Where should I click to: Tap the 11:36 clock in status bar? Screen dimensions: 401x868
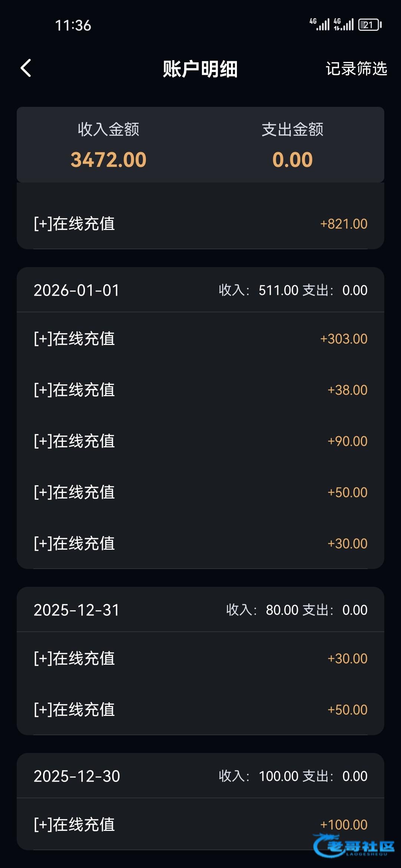[73, 25]
